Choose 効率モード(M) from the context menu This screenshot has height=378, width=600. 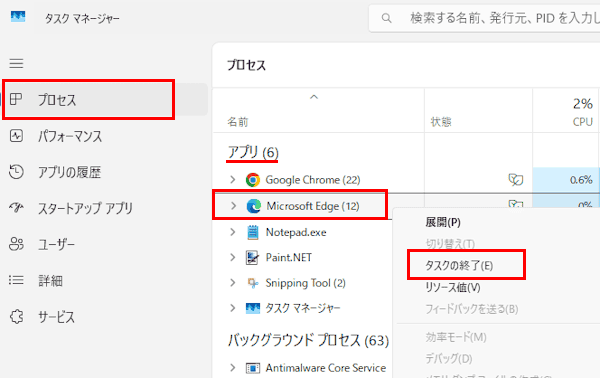(x=456, y=337)
